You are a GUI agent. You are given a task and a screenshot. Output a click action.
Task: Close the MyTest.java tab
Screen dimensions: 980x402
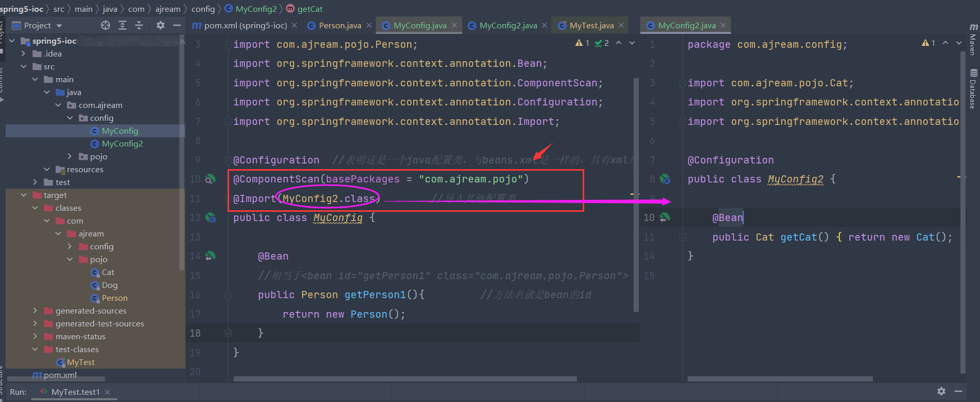621,25
